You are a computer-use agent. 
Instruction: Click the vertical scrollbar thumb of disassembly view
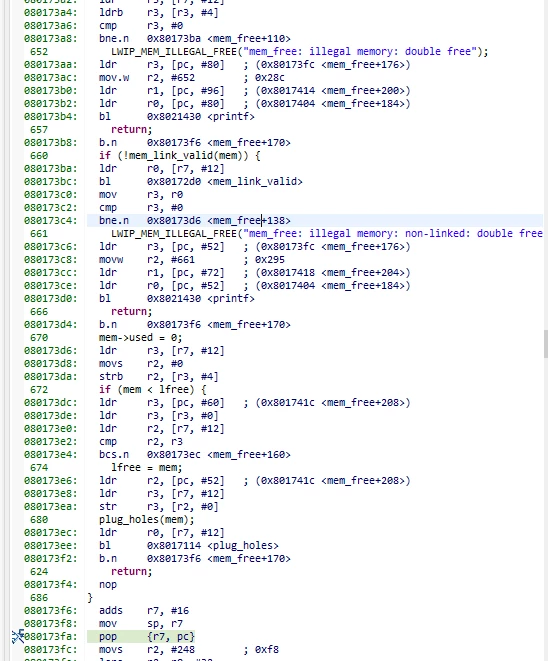click(545, 344)
